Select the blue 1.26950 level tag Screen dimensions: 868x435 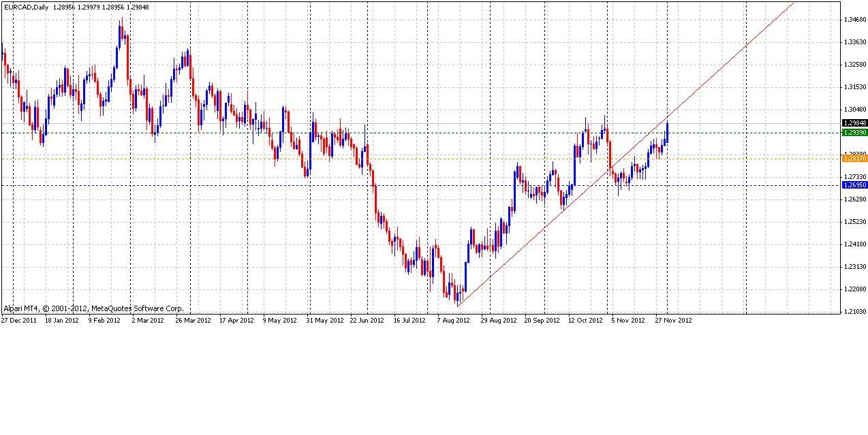tap(854, 185)
